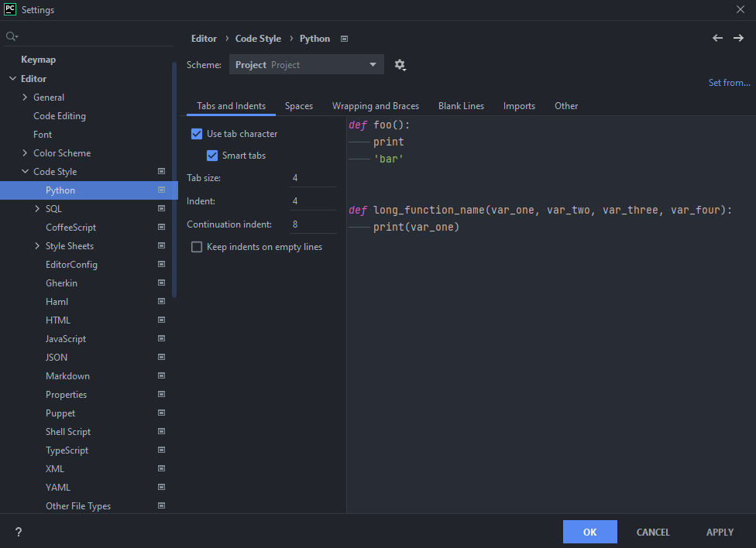Open help via the question mark icon
Screen dimensions: 756x548
(18, 532)
